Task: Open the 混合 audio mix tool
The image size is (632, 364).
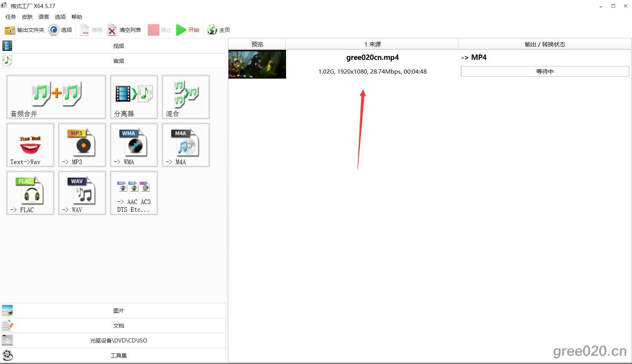Action: pyautogui.click(x=185, y=97)
